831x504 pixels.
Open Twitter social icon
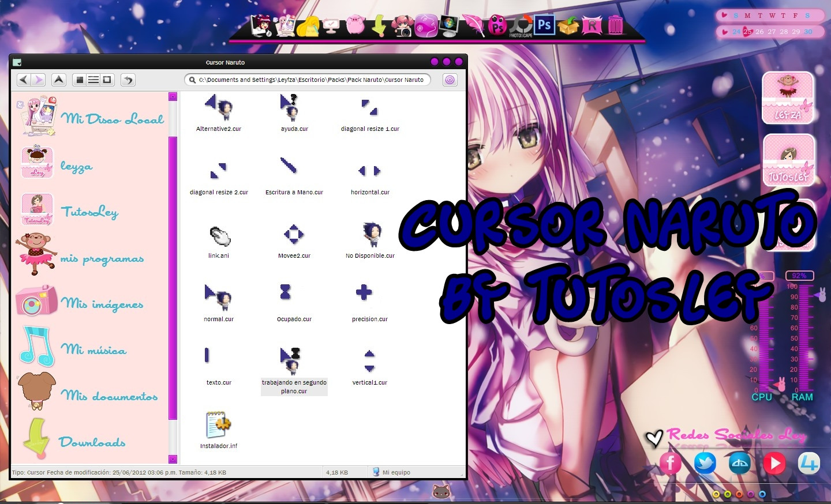[705, 462]
